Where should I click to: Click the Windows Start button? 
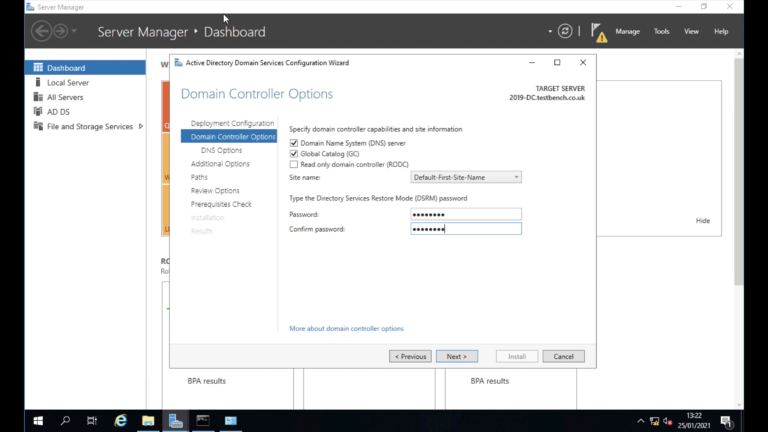pos(38,421)
